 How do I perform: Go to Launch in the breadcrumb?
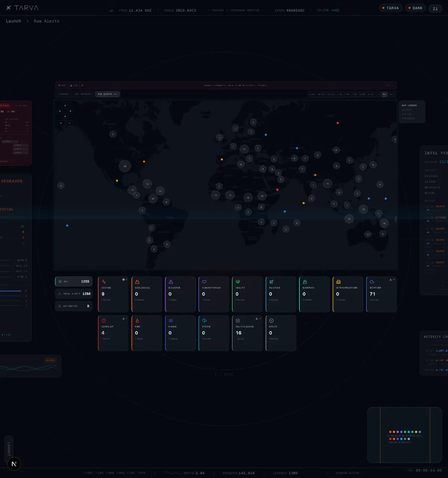pyautogui.click(x=13, y=21)
